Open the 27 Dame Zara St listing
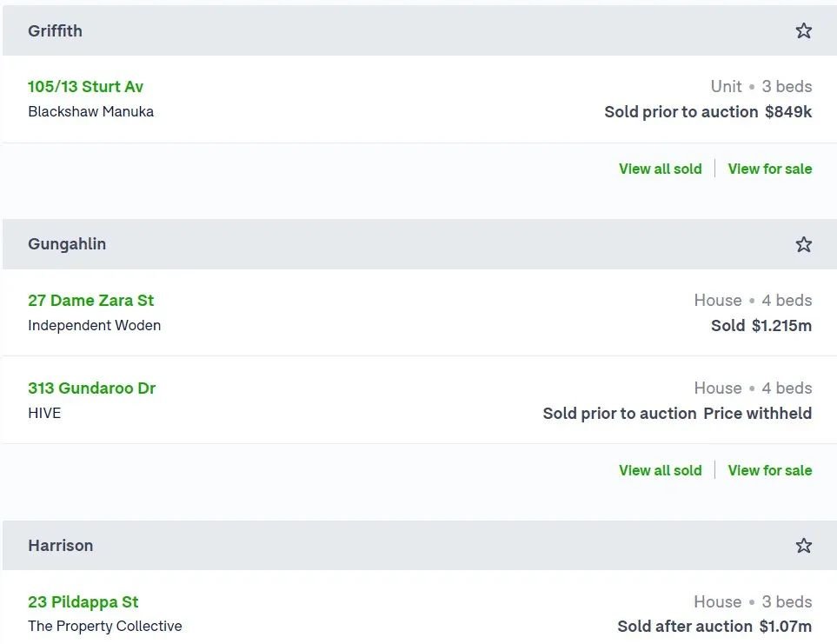 click(x=90, y=301)
